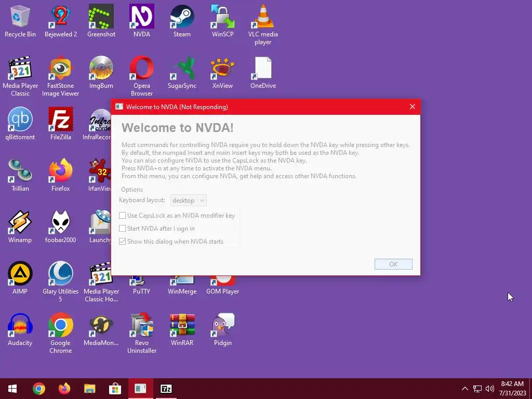
Task: Open the network tray icon
Action: (x=477, y=389)
